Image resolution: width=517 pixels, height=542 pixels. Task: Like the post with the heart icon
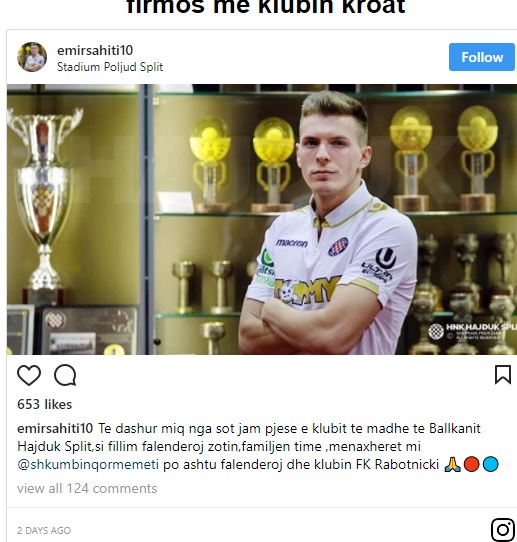tap(29, 375)
